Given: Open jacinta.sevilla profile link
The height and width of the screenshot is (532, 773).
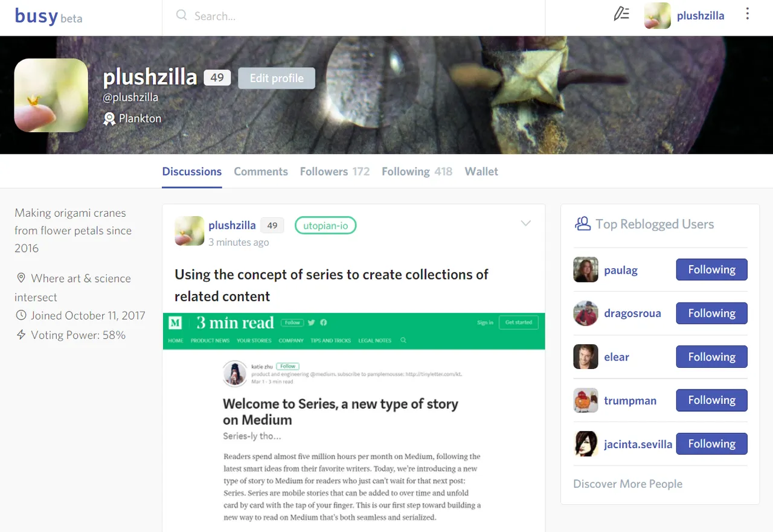Looking at the screenshot, I should [x=638, y=444].
